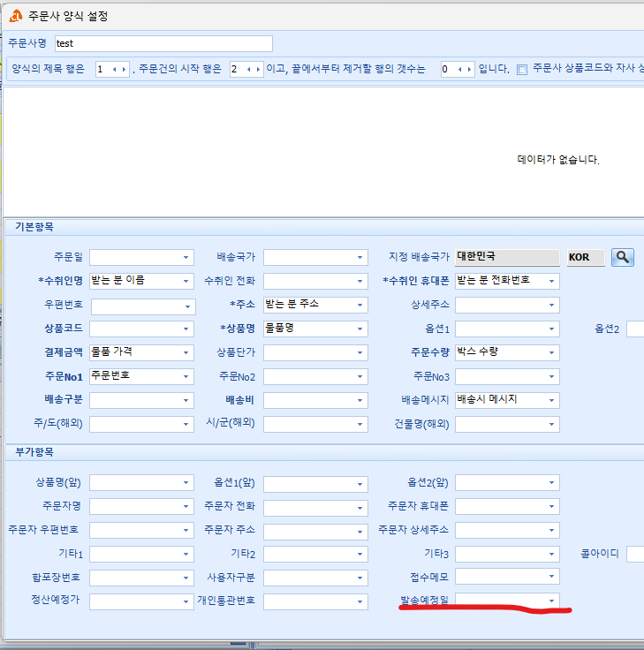Click the 데이터가 없습니다. message text
Screen dimensions: 644x650
(x=558, y=160)
